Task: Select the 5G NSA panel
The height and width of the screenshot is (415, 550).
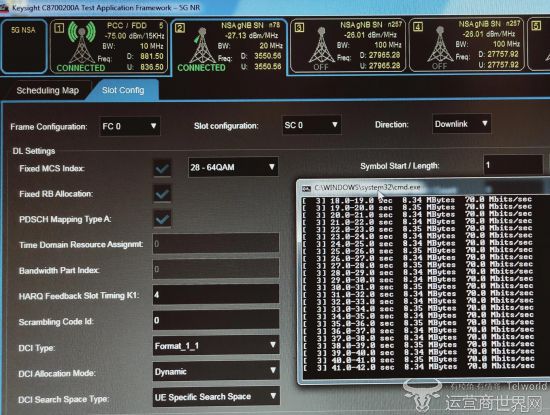Action: point(24,46)
